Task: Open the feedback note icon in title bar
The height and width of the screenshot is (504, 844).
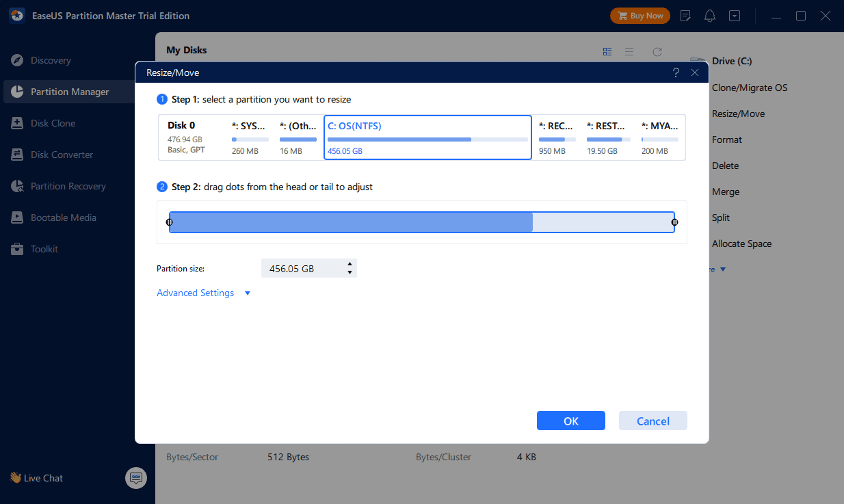Action: [686, 16]
